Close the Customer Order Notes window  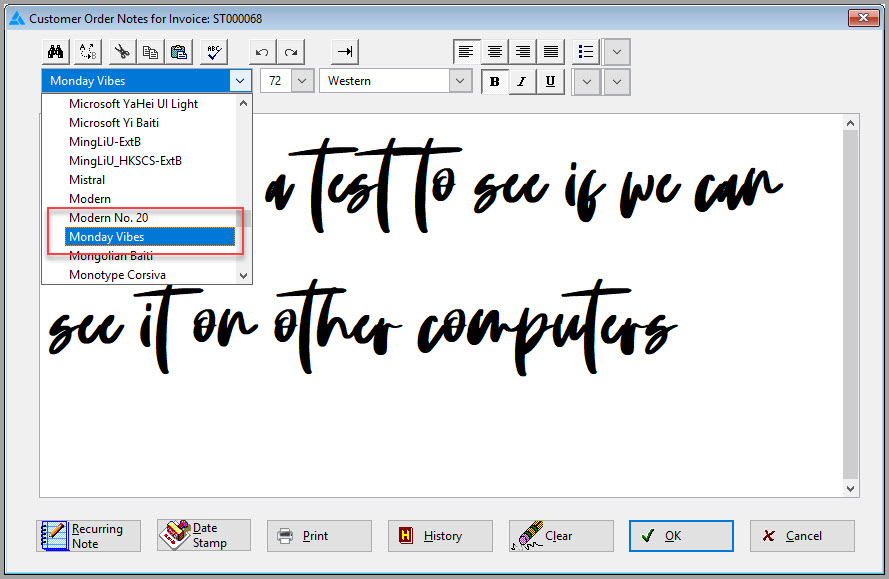tap(863, 18)
